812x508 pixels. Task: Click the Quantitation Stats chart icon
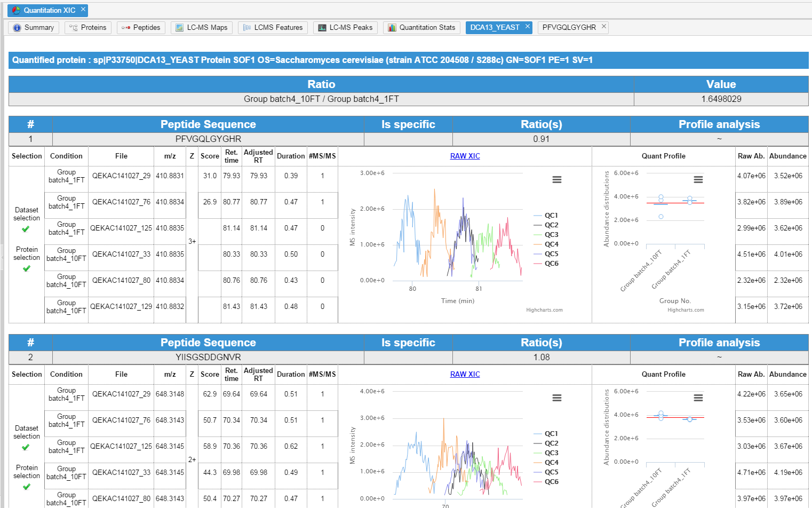point(392,28)
